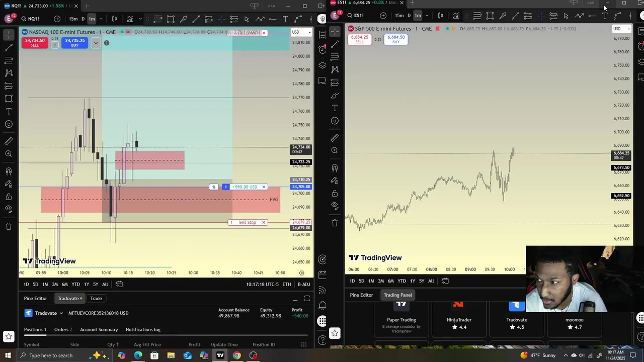Select All range on NQ1! chart bottom bar
Screen dimensions: 644x362
(105, 284)
